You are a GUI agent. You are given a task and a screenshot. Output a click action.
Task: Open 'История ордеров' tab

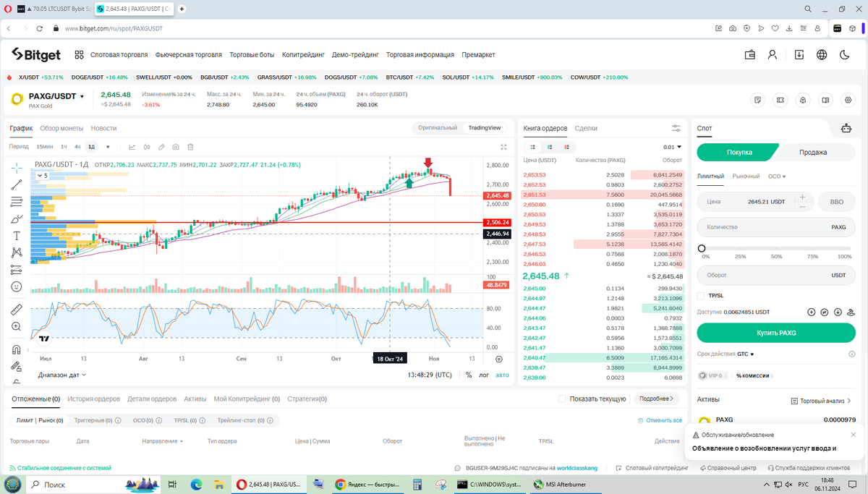(93, 399)
